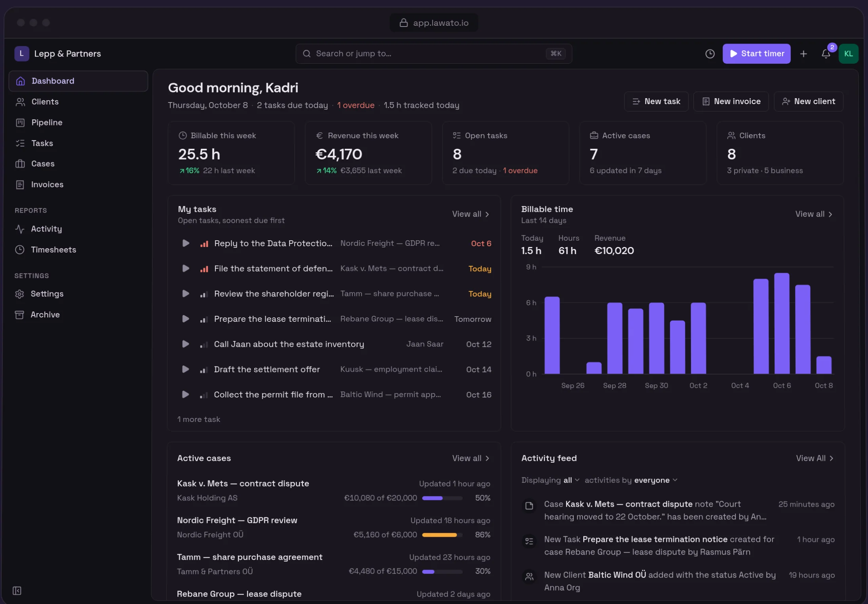Image resolution: width=868 pixels, height=604 pixels.
Task: Click the Start timer button
Action: click(756, 54)
